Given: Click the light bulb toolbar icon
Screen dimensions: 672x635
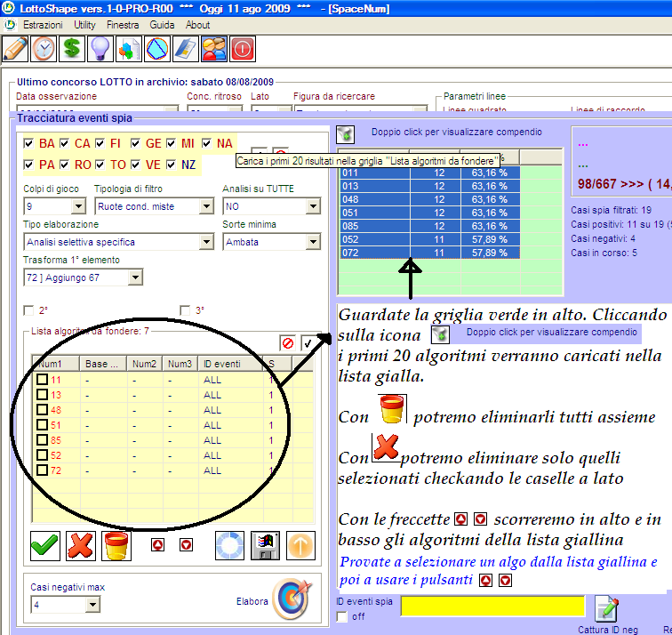Looking at the screenshot, I should coord(100,48).
